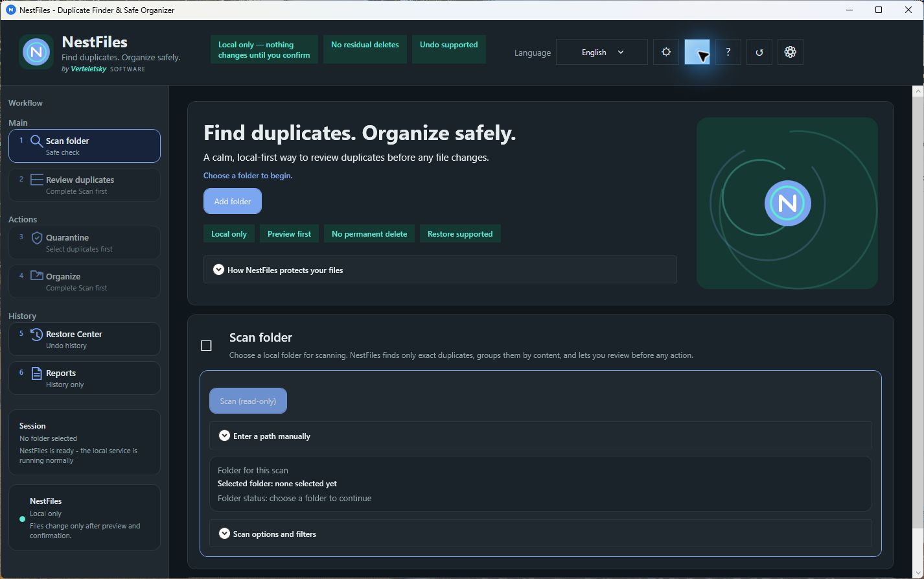
Task: Open the Language dropdown showing English
Action: click(601, 53)
